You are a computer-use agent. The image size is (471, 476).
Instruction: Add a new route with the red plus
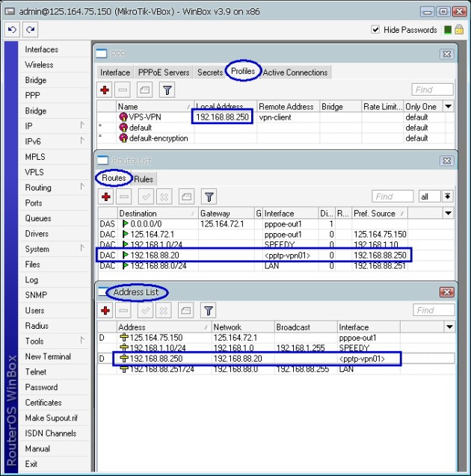click(x=105, y=197)
